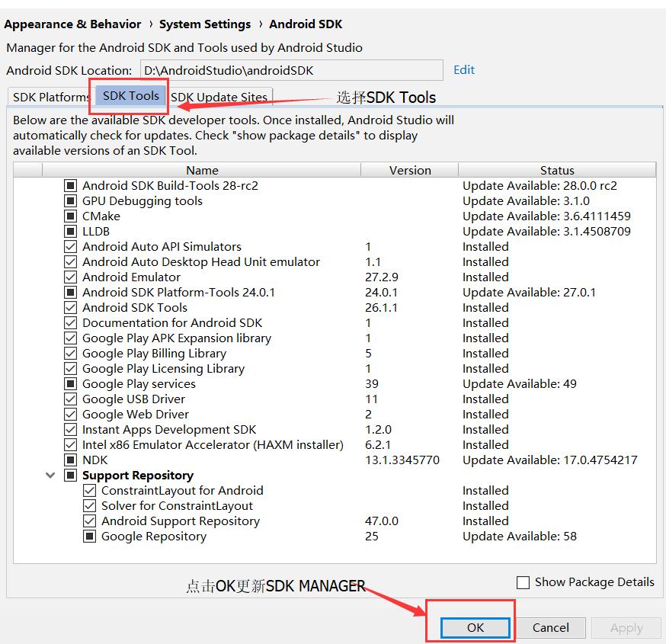Toggle Android SDK Build-Tools 28-rc2 checkbox
Viewport: 666px width, 644px height.
pyautogui.click(x=71, y=186)
